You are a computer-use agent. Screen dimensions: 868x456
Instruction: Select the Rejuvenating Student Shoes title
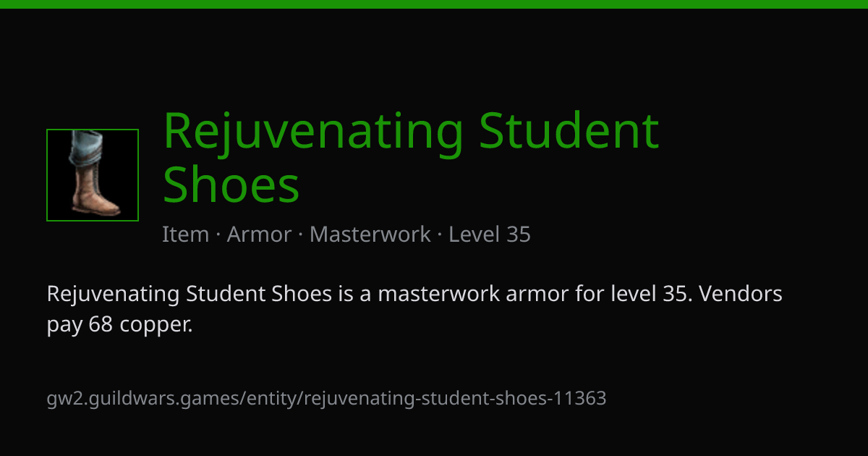(x=411, y=157)
